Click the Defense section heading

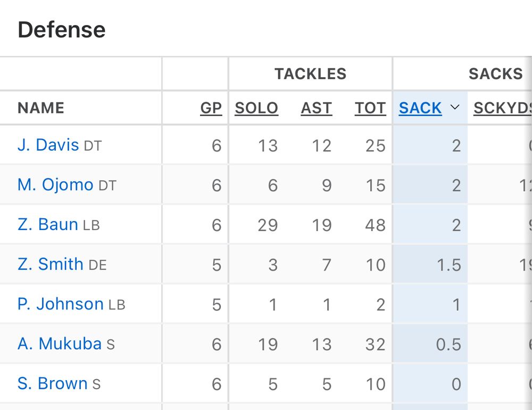click(62, 30)
